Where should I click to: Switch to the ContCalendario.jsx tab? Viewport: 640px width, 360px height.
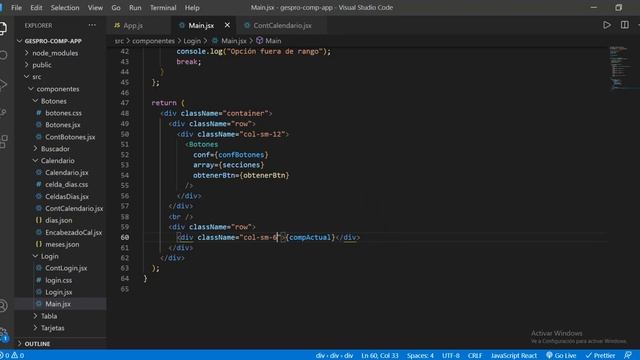282,25
